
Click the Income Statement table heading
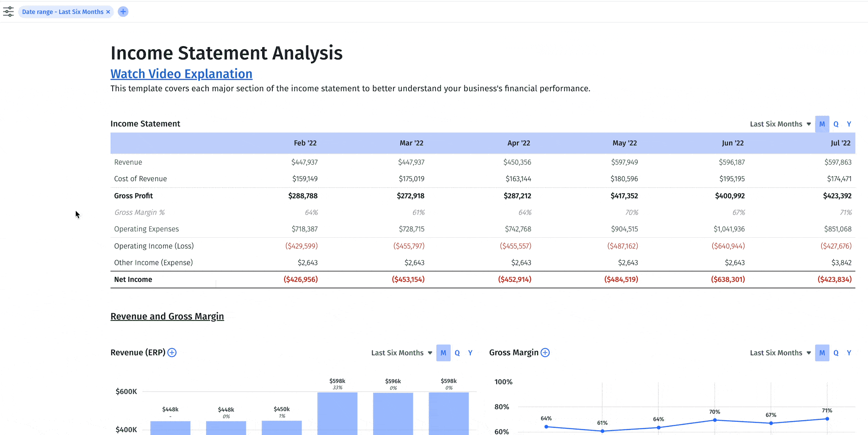click(145, 124)
